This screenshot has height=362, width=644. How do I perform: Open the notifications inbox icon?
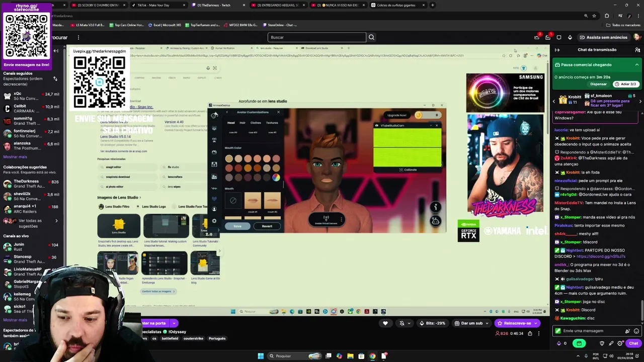(548, 37)
